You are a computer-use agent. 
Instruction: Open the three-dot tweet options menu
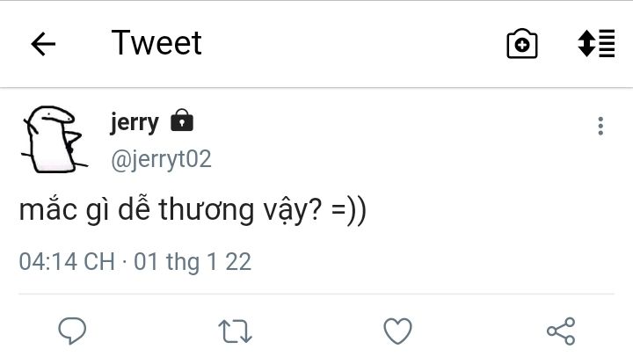click(x=600, y=126)
